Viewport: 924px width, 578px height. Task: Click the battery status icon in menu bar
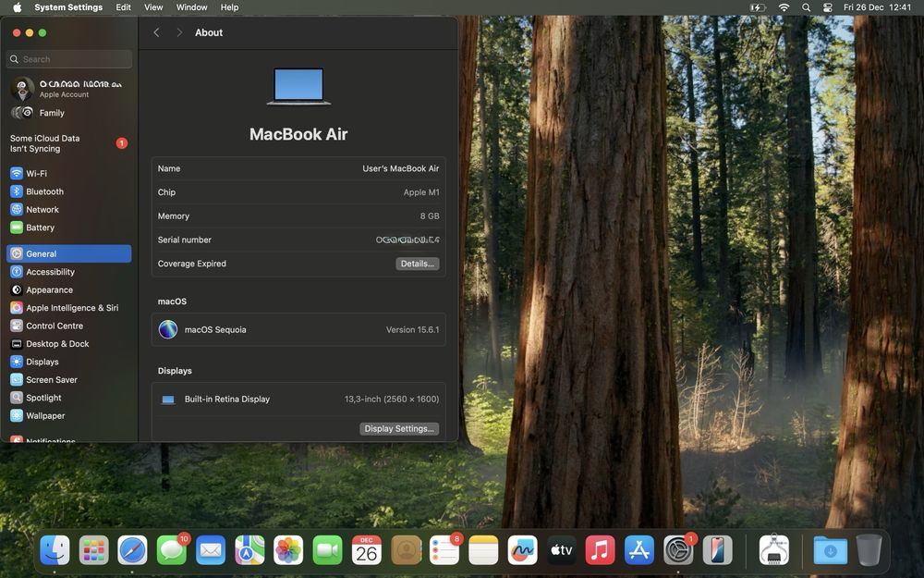[758, 7]
